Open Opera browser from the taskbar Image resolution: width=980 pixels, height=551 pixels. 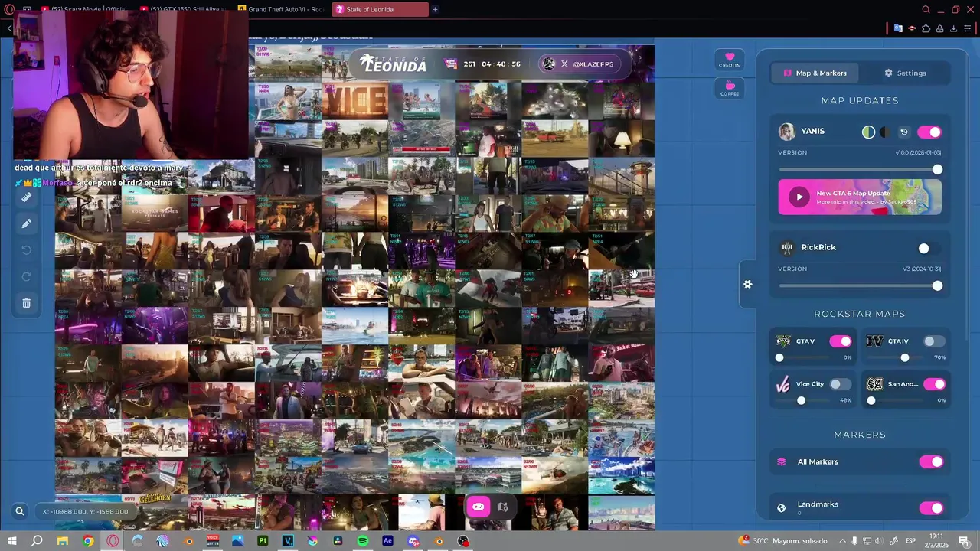(x=113, y=541)
